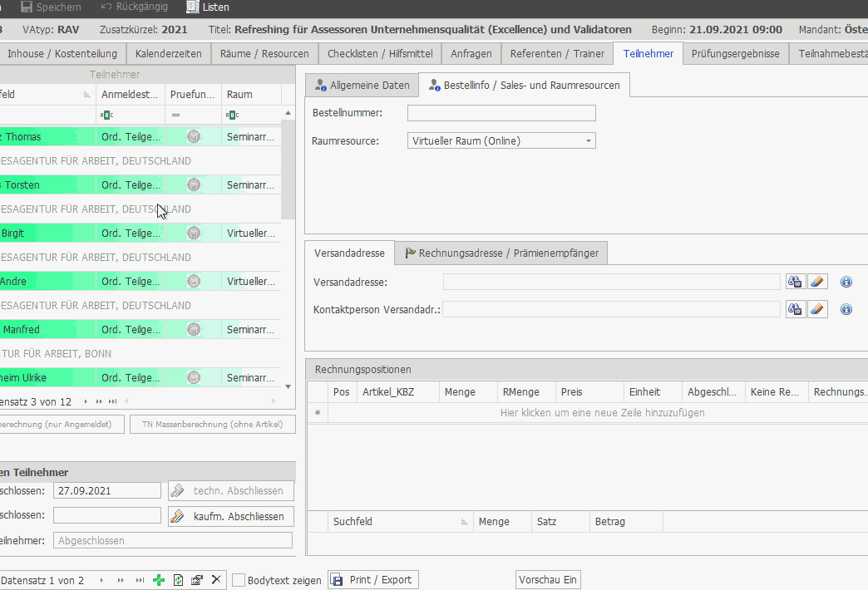Screen dimensions: 868x590
Task: Switch to Allgemeine Daten tab
Action: pyautogui.click(x=362, y=86)
